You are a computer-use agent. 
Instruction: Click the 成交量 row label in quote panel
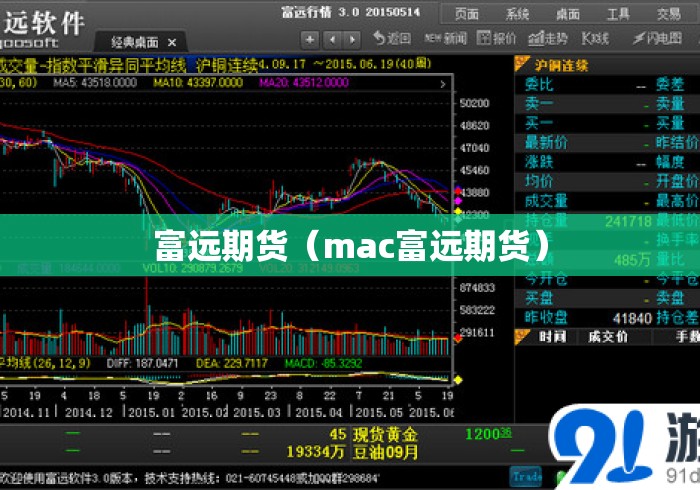tap(546, 201)
